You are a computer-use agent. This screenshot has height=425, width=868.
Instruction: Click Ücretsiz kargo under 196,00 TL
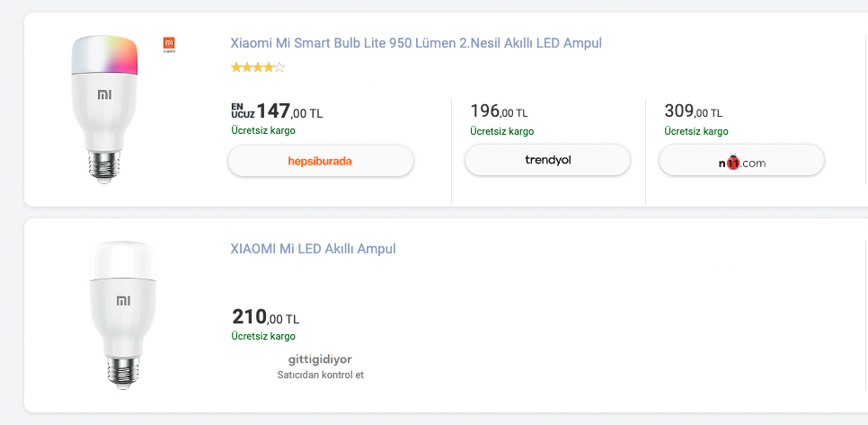(x=502, y=132)
